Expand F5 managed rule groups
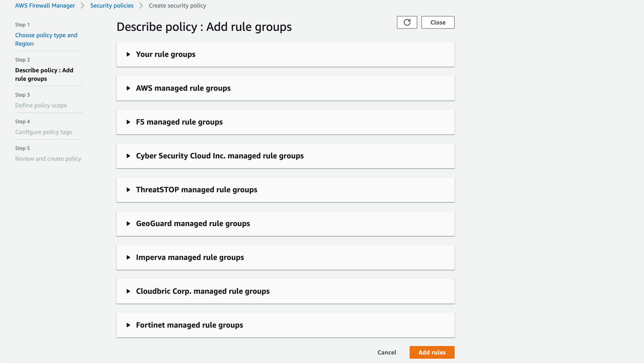The height and width of the screenshot is (363, 644). coord(285,122)
